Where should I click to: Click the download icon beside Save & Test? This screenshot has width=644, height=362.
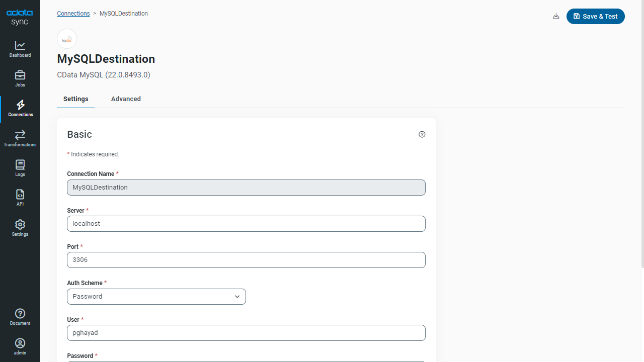pos(556,16)
